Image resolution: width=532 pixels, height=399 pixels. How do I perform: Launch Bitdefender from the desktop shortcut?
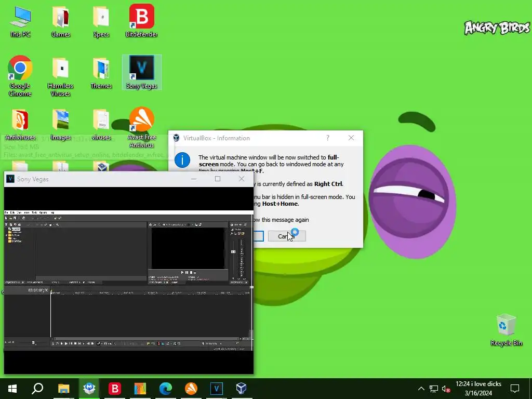tap(141, 20)
